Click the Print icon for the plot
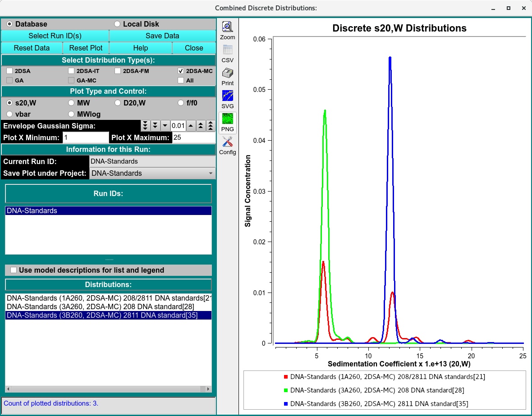 (x=228, y=76)
